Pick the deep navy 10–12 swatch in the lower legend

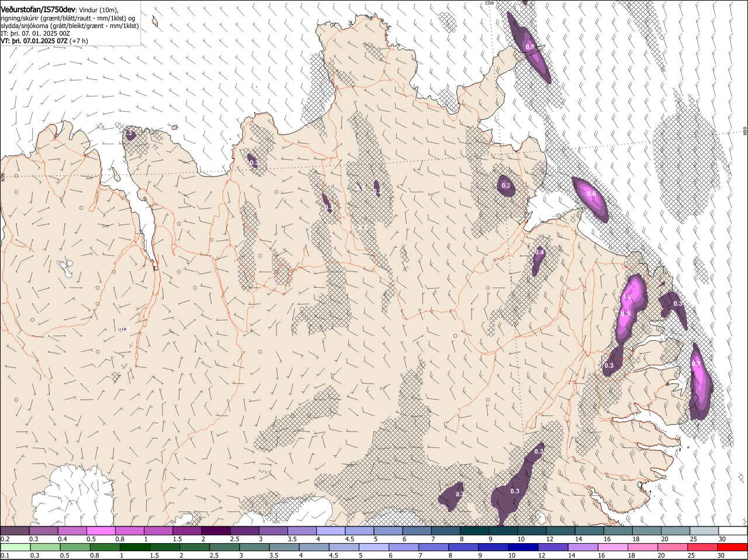pos(524,547)
